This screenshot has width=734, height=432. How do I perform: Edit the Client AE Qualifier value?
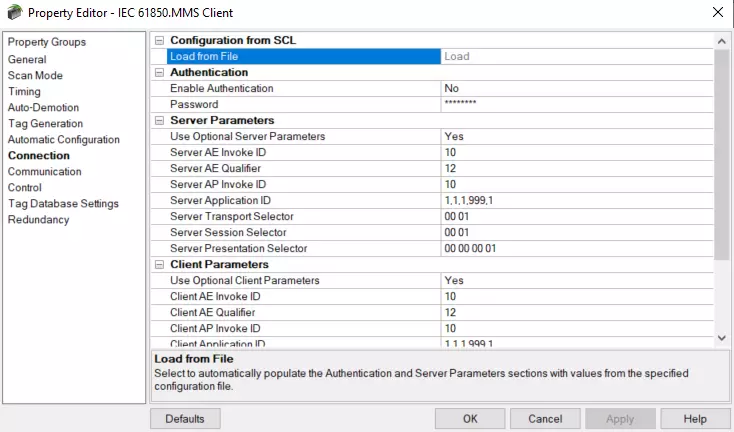pyautogui.click(x=577, y=313)
